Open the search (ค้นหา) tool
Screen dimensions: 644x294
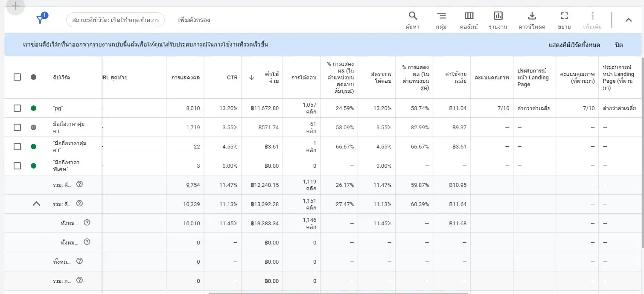coord(413,20)
